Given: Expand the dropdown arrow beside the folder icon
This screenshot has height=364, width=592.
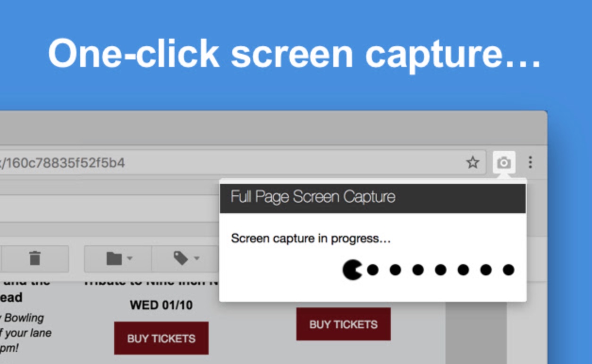Looking at the screenshot, I should (x=130, y=258).
